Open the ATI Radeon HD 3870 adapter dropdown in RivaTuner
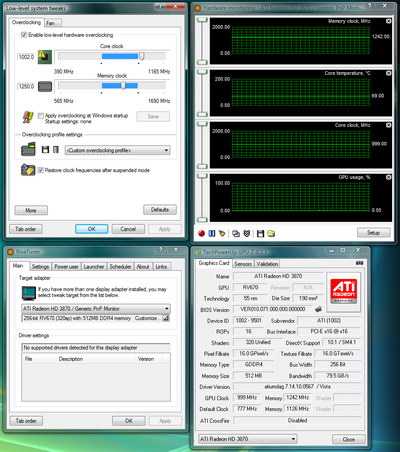Viewport: 400px width, 452px height. (x=96, y=309)
